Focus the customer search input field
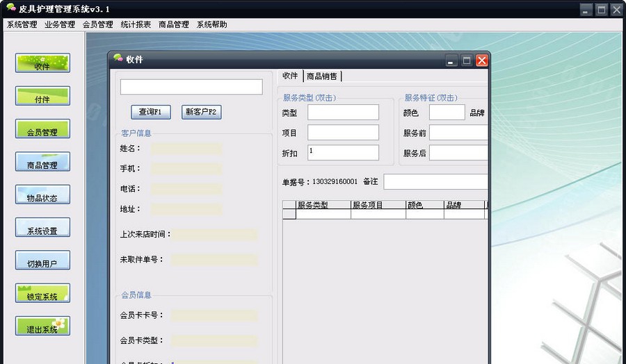This screenshot has height=364, width=626. pyautogui.click(x=191, y=87)
